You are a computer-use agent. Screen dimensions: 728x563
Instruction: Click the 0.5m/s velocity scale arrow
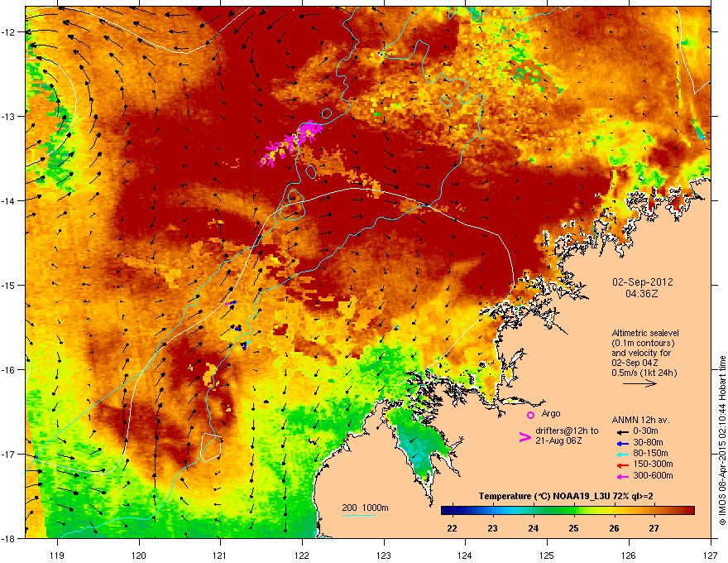click(639, 383)
